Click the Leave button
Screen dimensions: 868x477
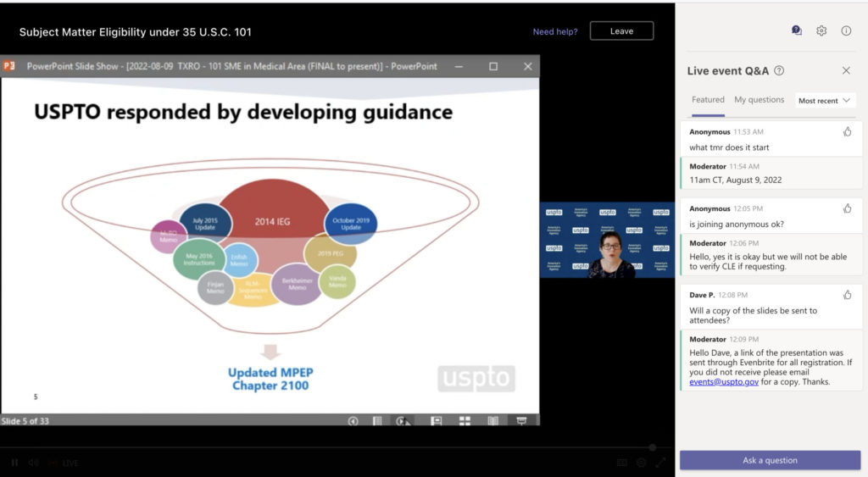(621, 31)
